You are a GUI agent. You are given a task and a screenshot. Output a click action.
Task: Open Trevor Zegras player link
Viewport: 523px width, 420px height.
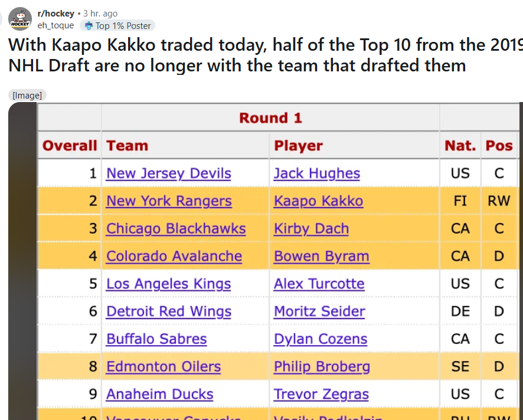(321, 394)
